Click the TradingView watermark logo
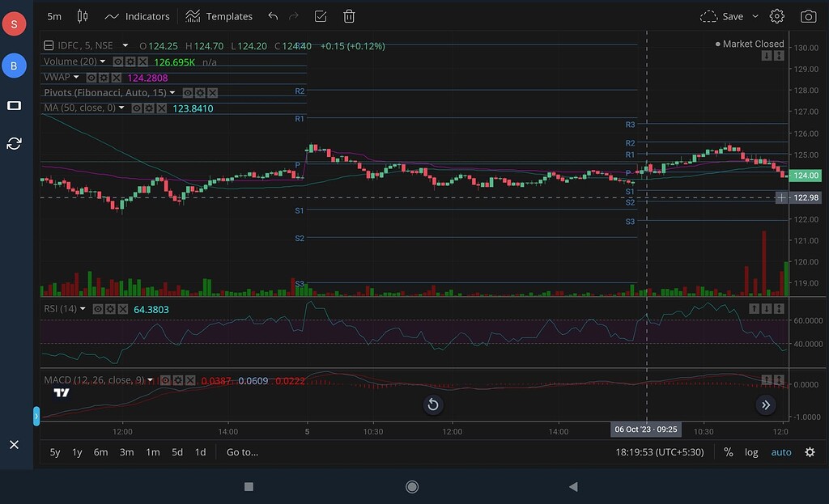Screen dimensions: 829x504 61,394
